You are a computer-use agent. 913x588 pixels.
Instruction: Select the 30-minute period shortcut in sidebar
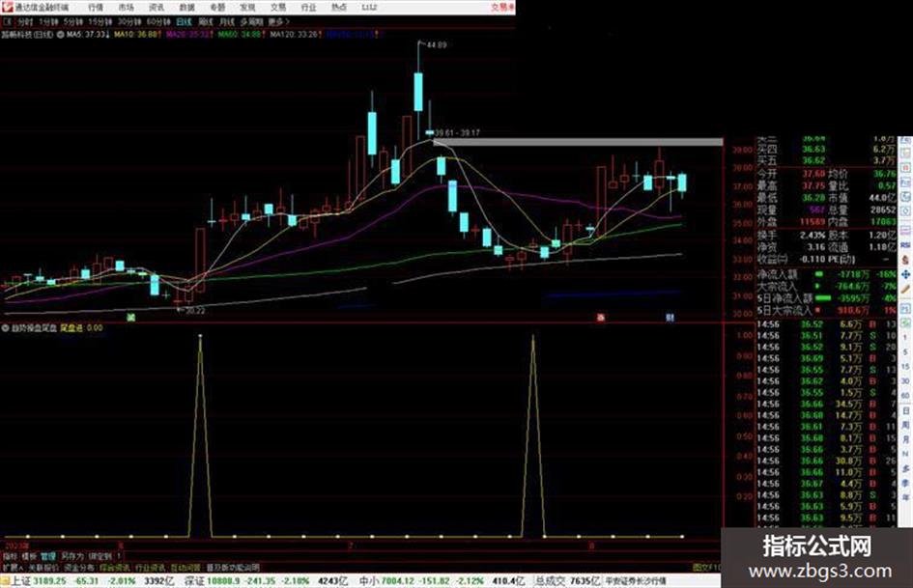pyautogui.click(x=905, y=381)
